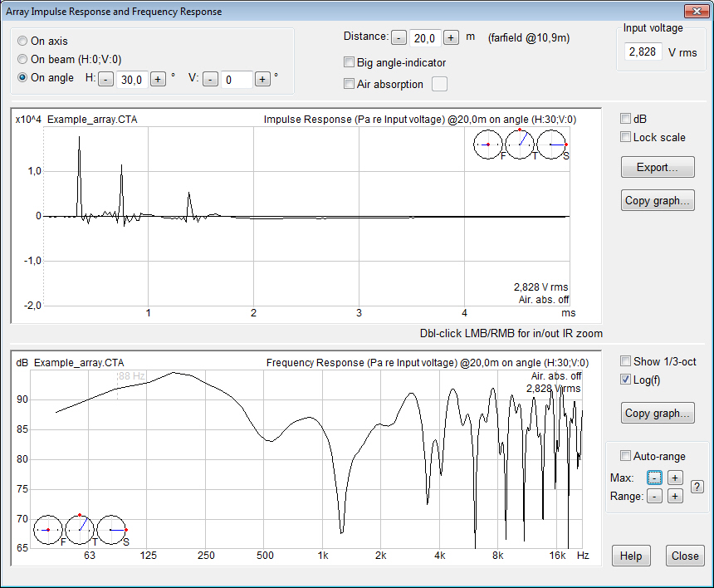Click the air absorption settings box
This screenshot has height=588, width=714.
pos(440,84)
